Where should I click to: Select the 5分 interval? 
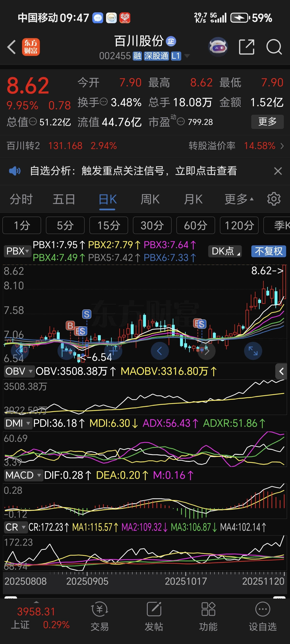65,225
